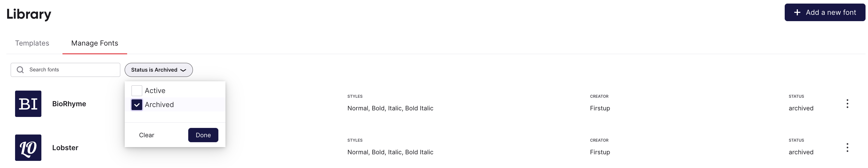Viewport: 868px width, 168px height.
Task: Open BioRhyme row three-dot options menu
Action: click(x=847, y=104)
